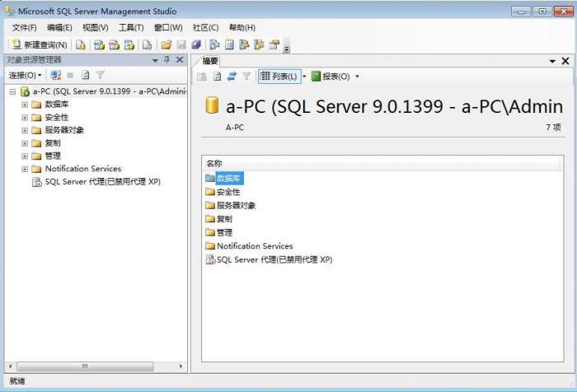577x392 pixels.
Task: Open dropdown arrow next to 报表(O)
Action: pyautogui.click(x=357, y=77)
